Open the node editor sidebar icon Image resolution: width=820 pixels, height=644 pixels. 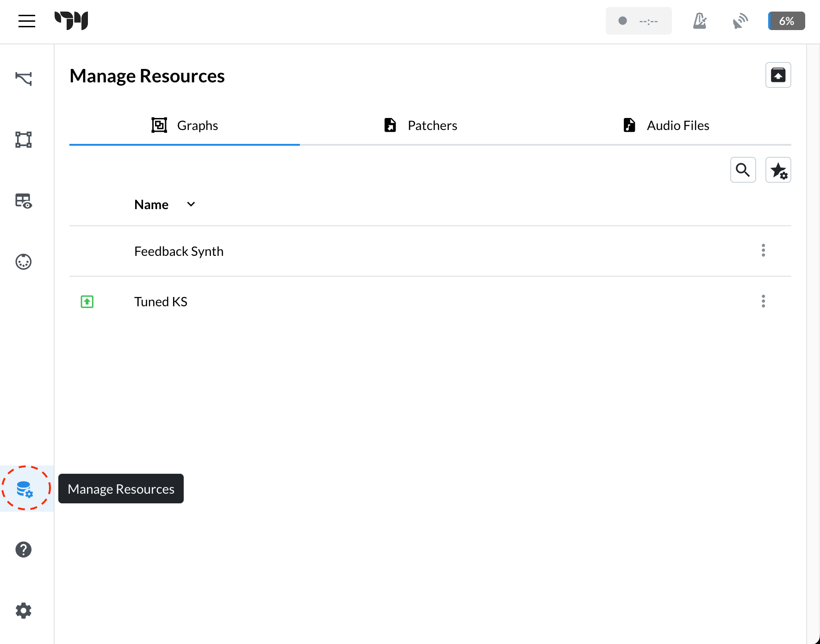[24, 139]
